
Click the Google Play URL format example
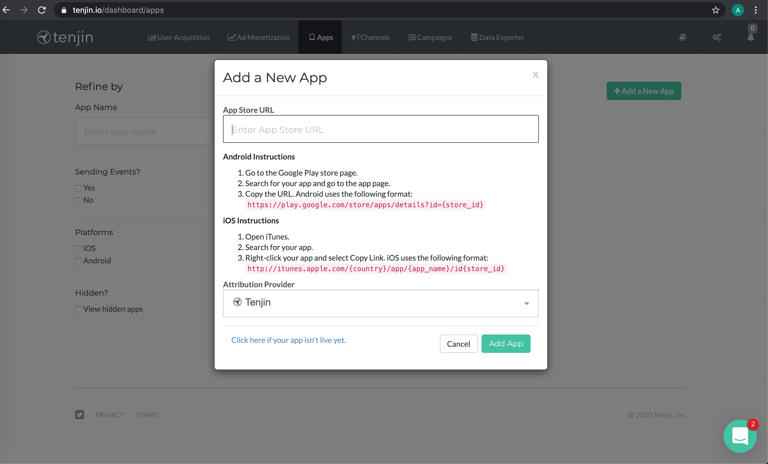(365, 205)
